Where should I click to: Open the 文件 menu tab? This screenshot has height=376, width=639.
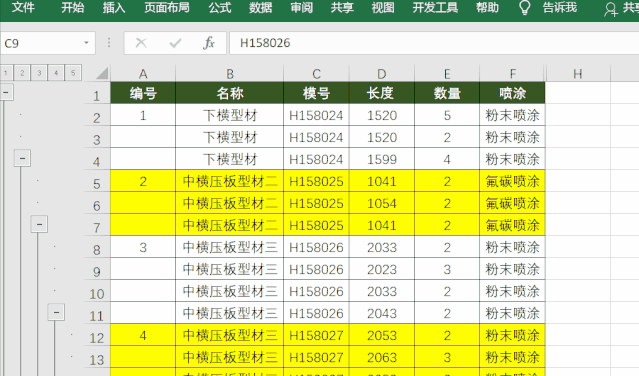[x=23, y=7]
